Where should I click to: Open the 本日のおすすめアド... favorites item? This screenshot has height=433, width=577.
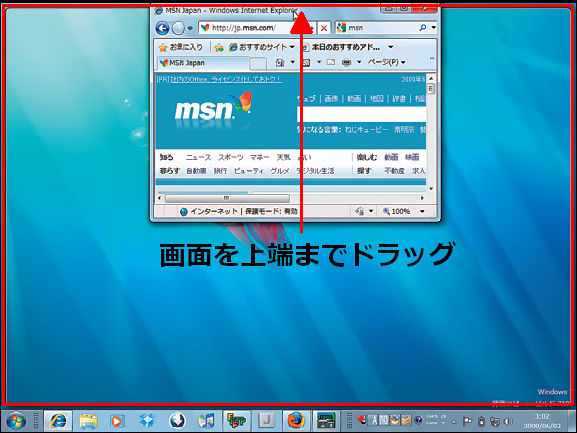(x=341, y=47)
